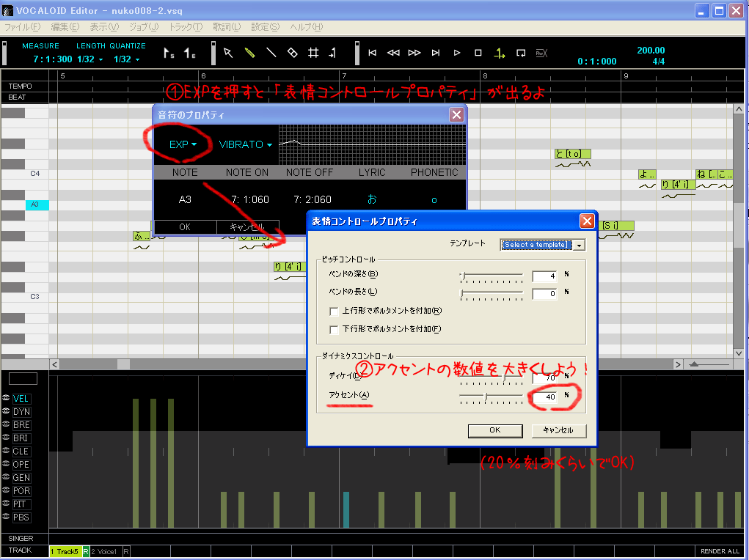Open the QUANTIZE 1/32 dropdown
The width and height of the screenshot is (749, 560).
[x=127, y=59]
